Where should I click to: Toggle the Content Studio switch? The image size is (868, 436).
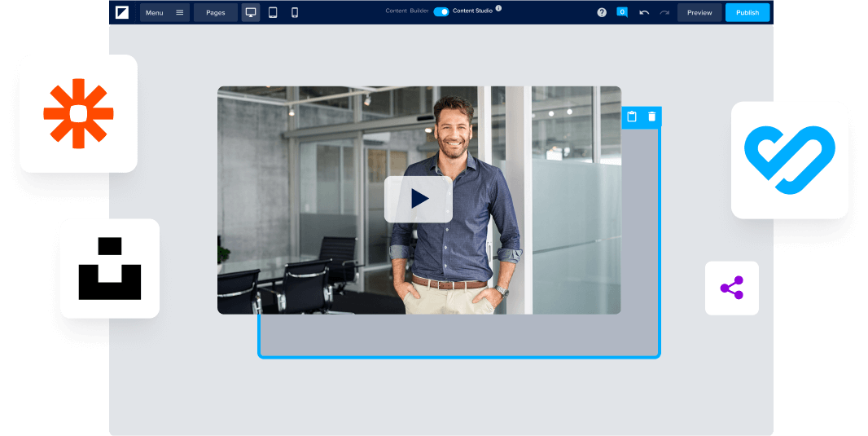(441, 11)
